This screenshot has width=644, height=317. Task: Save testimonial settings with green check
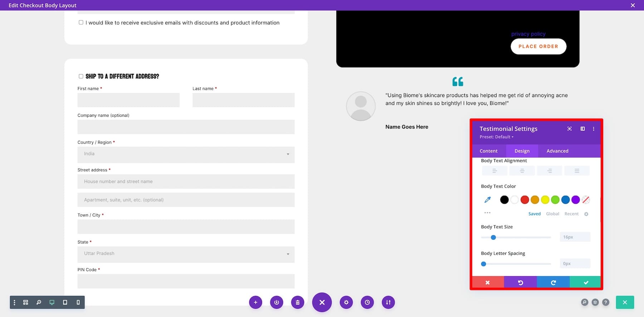tap(586, 283)
